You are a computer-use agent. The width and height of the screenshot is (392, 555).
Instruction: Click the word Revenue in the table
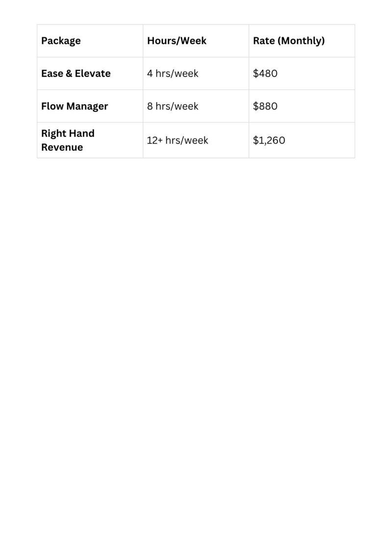click(x=62, y=147)
